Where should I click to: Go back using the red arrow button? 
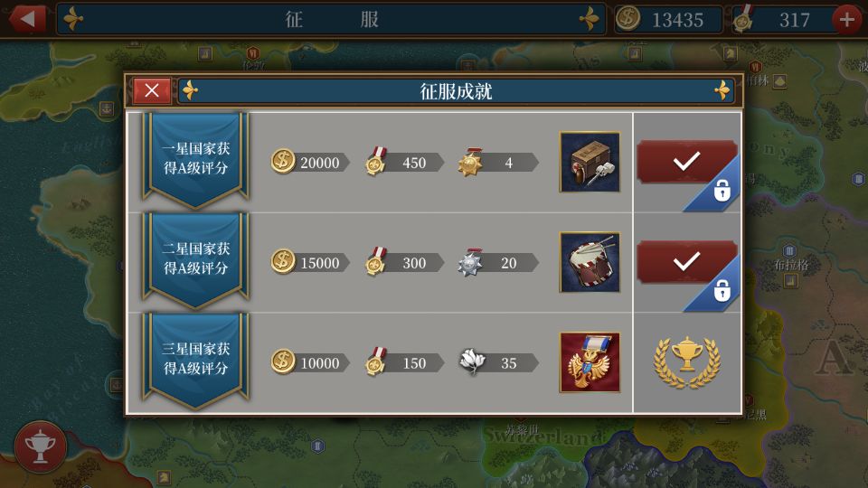click(26, 19)
